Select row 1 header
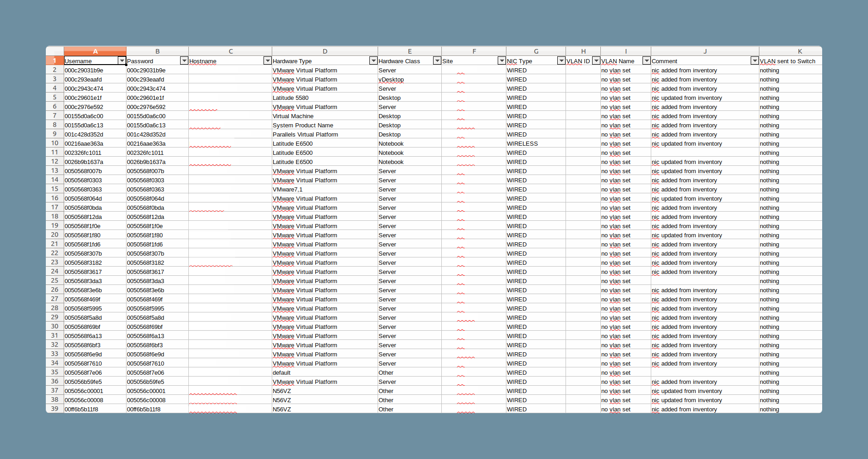The image size is (868, 459). point(55,60)
